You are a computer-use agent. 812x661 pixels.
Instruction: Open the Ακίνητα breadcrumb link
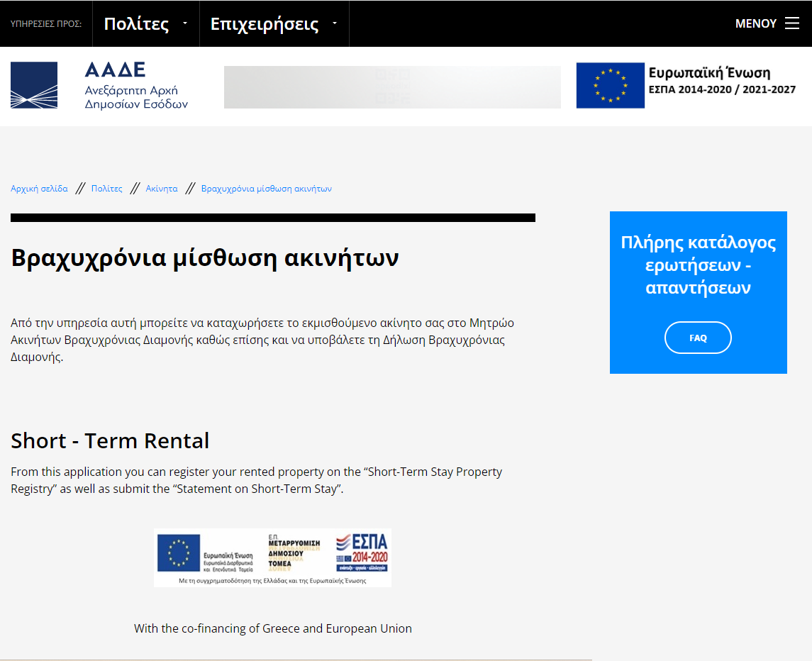pos(162,189)
